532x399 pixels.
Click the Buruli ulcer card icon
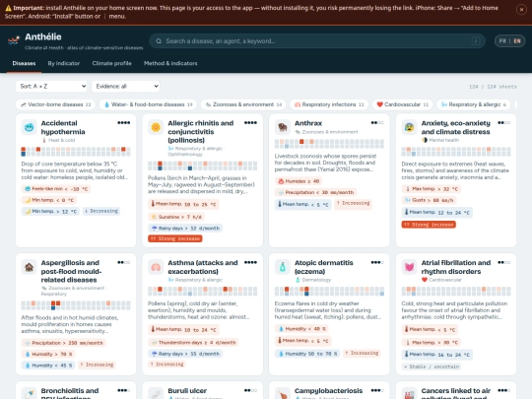coord(156,393)
